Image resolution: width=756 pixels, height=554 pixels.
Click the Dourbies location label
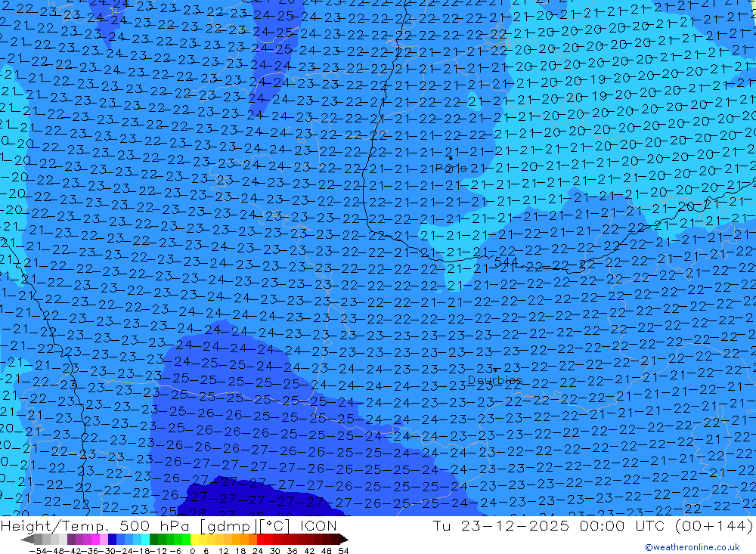pos(495,380)
